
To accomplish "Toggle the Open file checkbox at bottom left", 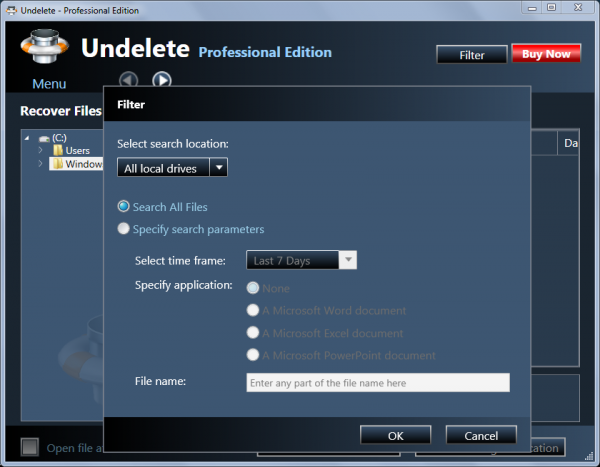I will point(30,447).
